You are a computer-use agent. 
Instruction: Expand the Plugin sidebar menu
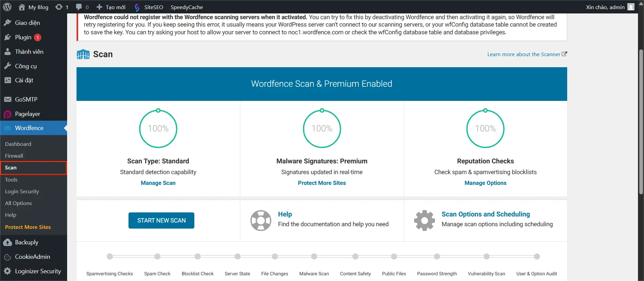pyautogui.click(x=23, y=37)
